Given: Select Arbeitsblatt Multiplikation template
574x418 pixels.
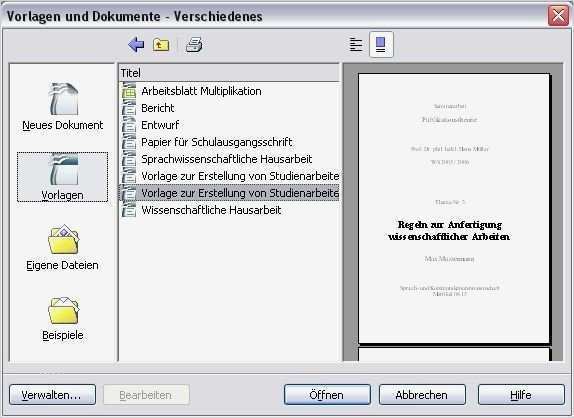Looking at the screenshot, I should [x=201, y=91].
